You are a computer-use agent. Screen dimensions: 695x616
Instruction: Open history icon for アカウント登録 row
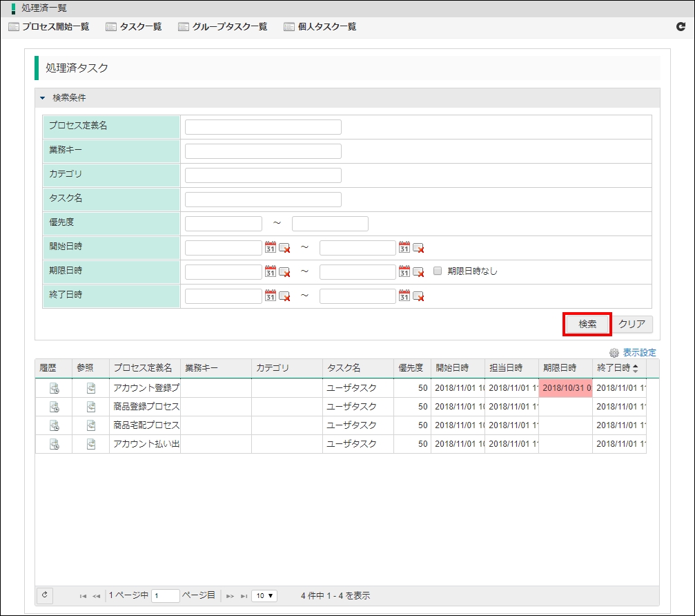[54, 388]
